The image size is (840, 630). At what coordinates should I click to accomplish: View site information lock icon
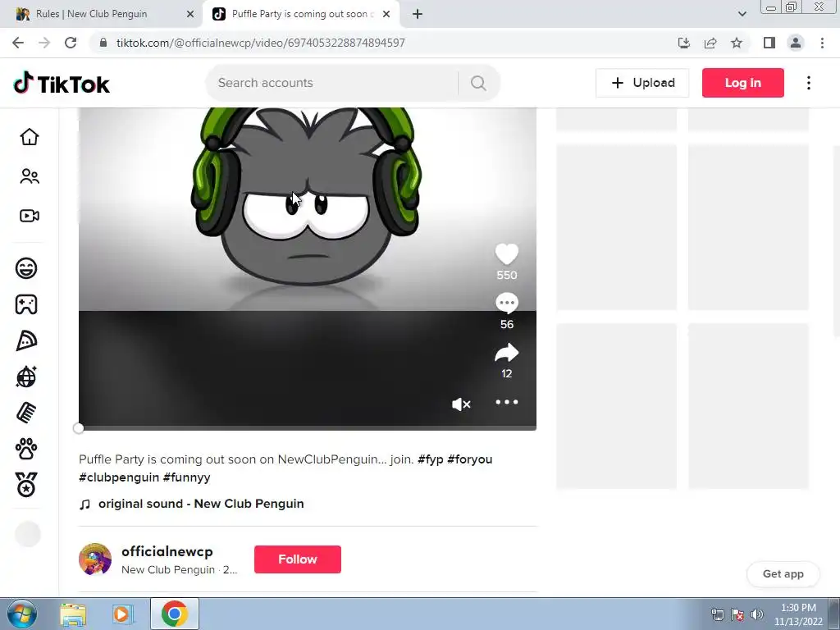(103, 43)
